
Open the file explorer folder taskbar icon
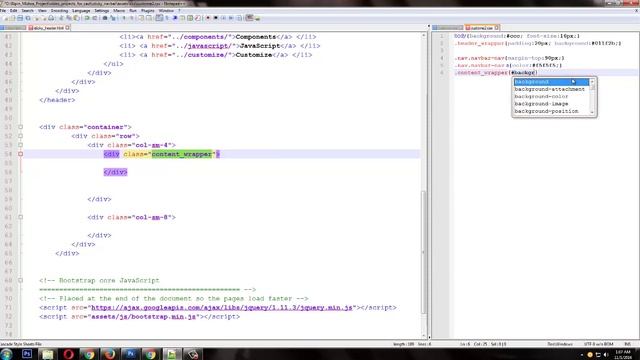48,354
